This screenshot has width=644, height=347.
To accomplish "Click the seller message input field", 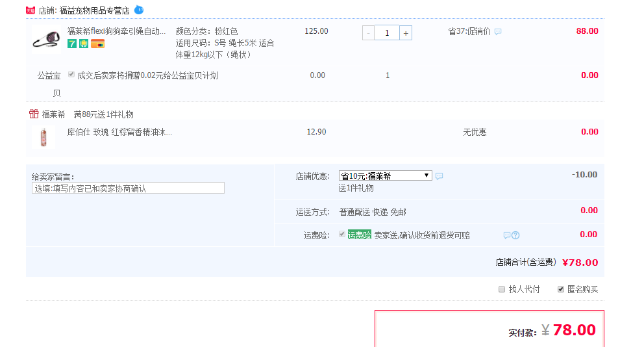I will [x=128, y=188].
